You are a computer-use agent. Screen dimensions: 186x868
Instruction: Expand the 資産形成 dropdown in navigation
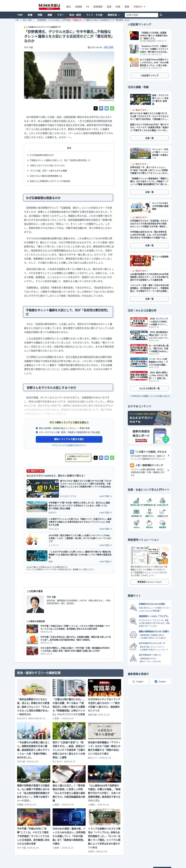(113, 15)
